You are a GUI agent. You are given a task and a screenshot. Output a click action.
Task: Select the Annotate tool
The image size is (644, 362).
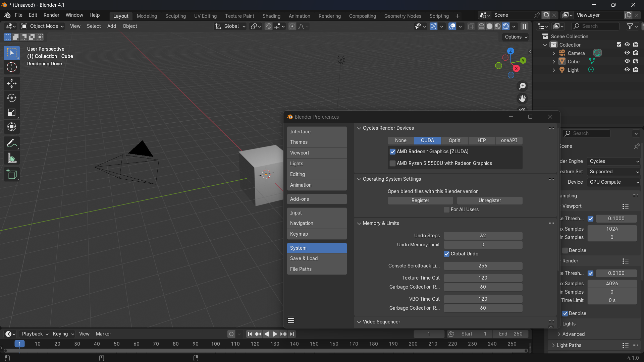[x=12, y=143]
